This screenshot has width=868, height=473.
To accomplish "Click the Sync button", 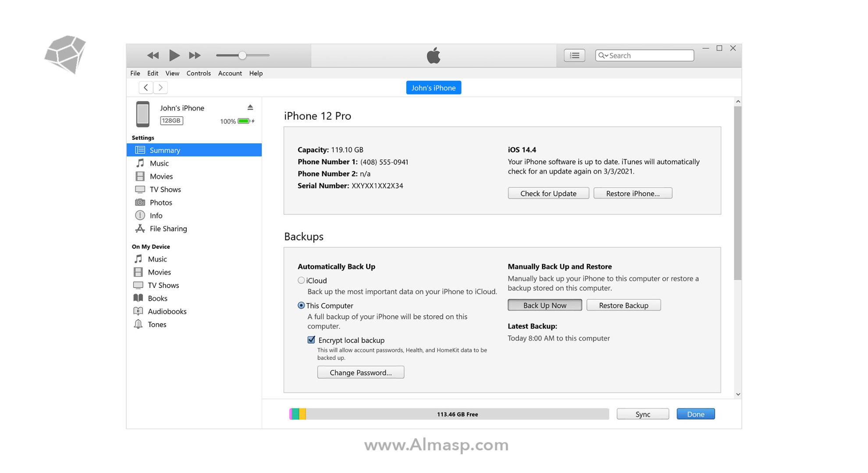I will [643, 414].
